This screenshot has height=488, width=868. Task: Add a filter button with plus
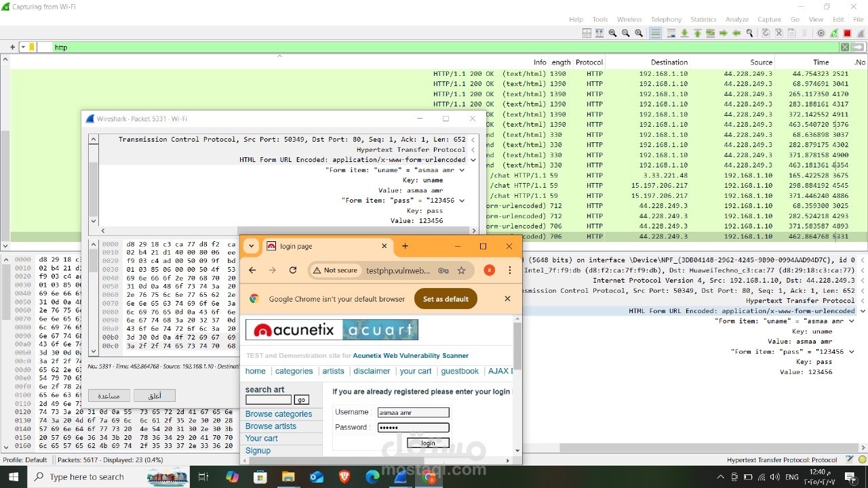click(12, 47)
